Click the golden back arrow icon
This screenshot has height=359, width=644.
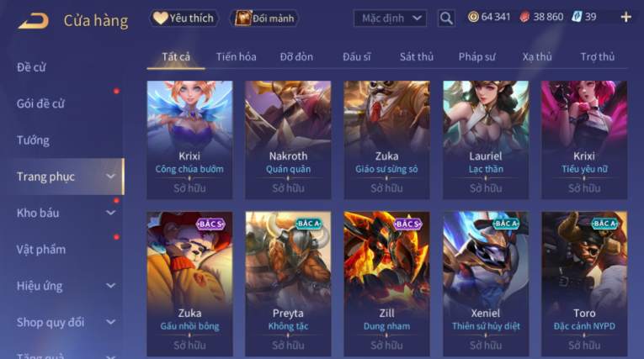coord(34,21)
